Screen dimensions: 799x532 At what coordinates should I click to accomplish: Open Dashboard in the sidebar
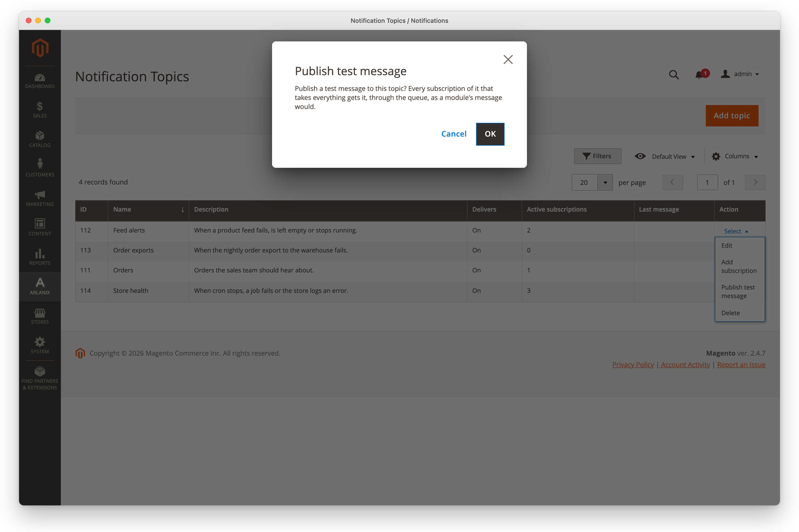coord(40,81)
